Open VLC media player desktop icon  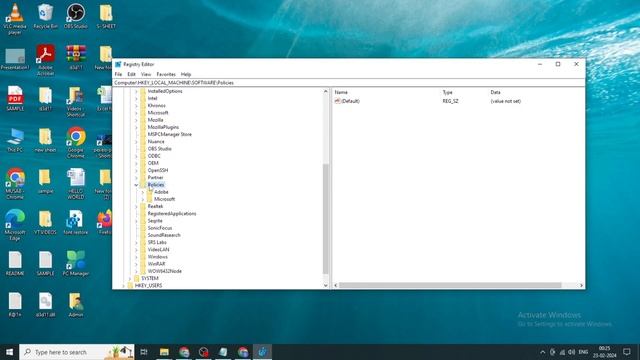point(15,18)
